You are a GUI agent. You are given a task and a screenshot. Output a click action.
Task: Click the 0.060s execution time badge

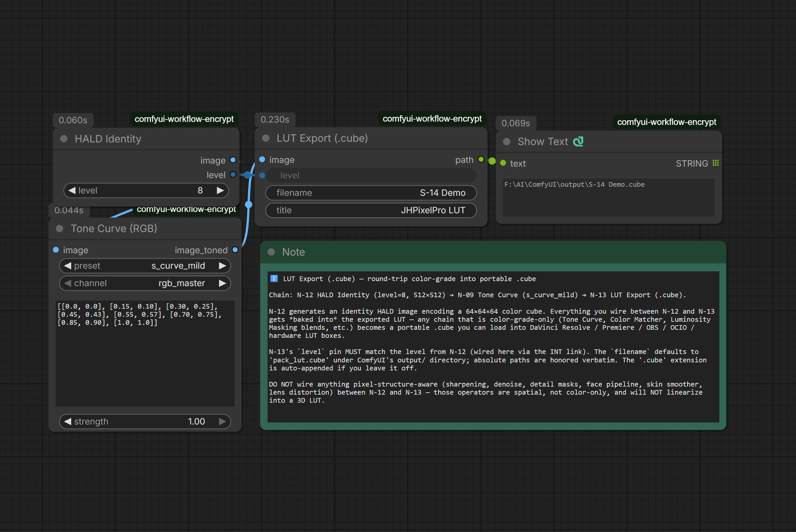point(73,121)
